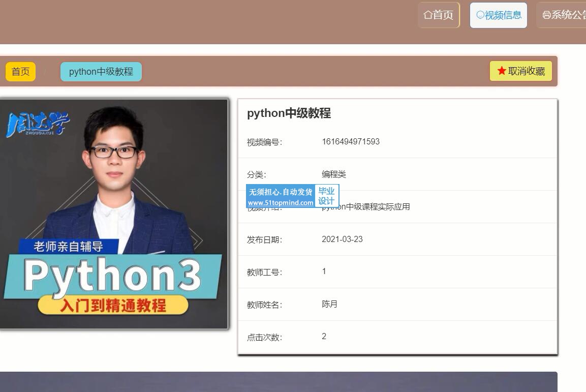Click the red star icon in 取消收藏
Screen dimensions: 586x392
502,71
